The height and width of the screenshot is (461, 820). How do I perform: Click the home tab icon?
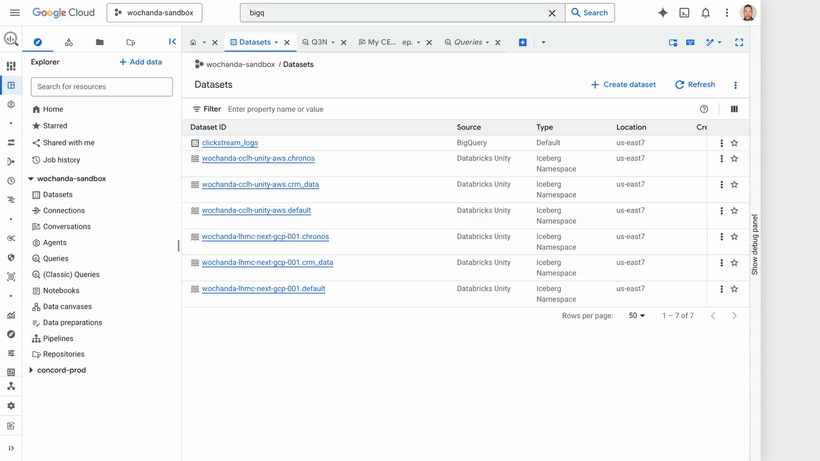click(193, 42)
